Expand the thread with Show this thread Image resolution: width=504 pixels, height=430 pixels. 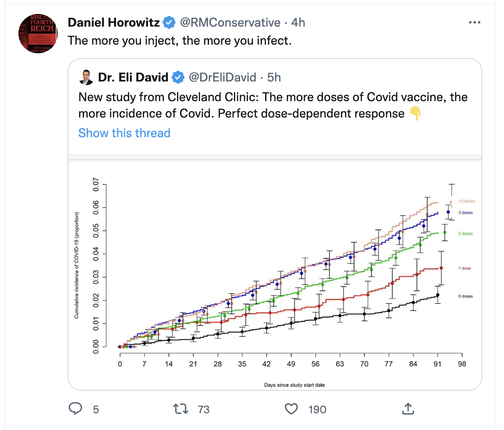click(124, 133)
